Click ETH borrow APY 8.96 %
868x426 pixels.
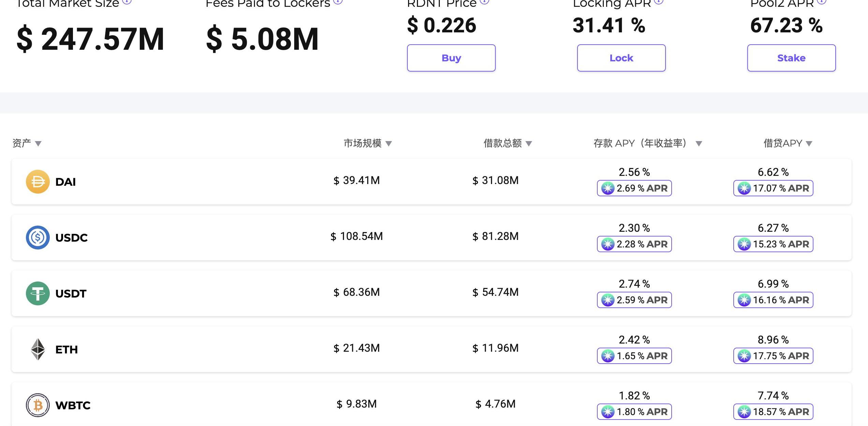(x=773, y=340)
